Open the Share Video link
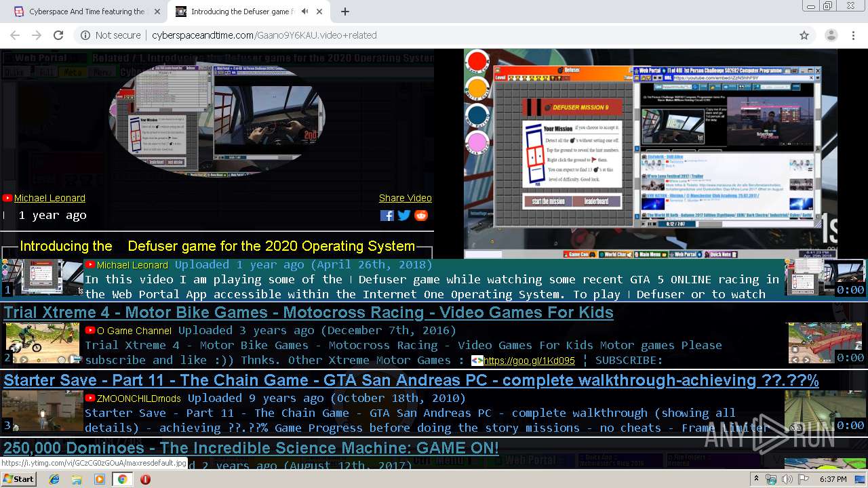The width and height of the screenshot is (868, 488). pos(406,198)
